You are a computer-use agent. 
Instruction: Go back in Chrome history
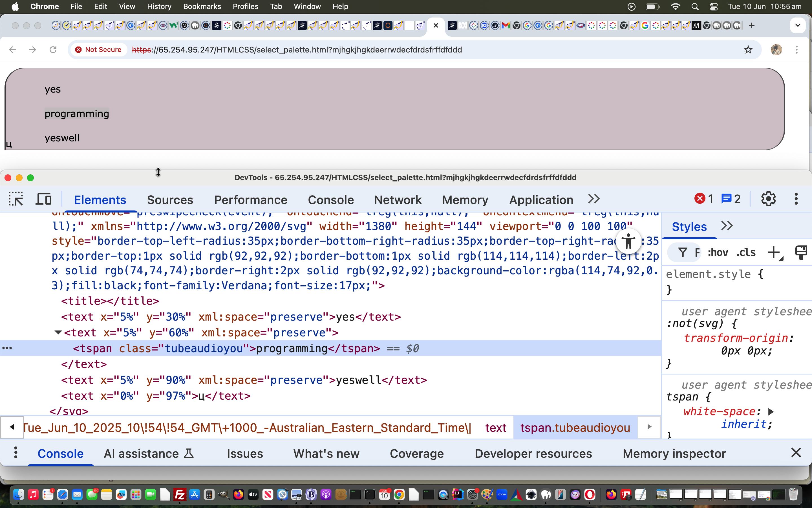(x=12, y=50)
